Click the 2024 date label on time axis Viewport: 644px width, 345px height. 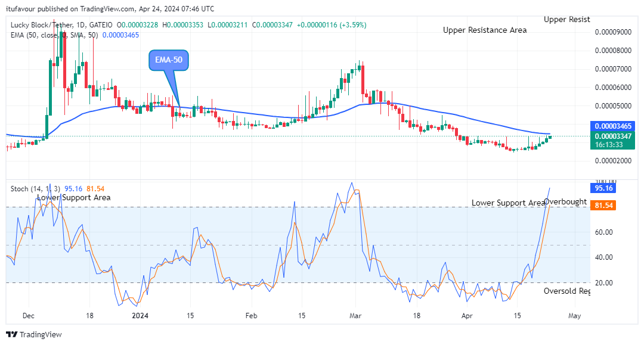coord(140,315)
